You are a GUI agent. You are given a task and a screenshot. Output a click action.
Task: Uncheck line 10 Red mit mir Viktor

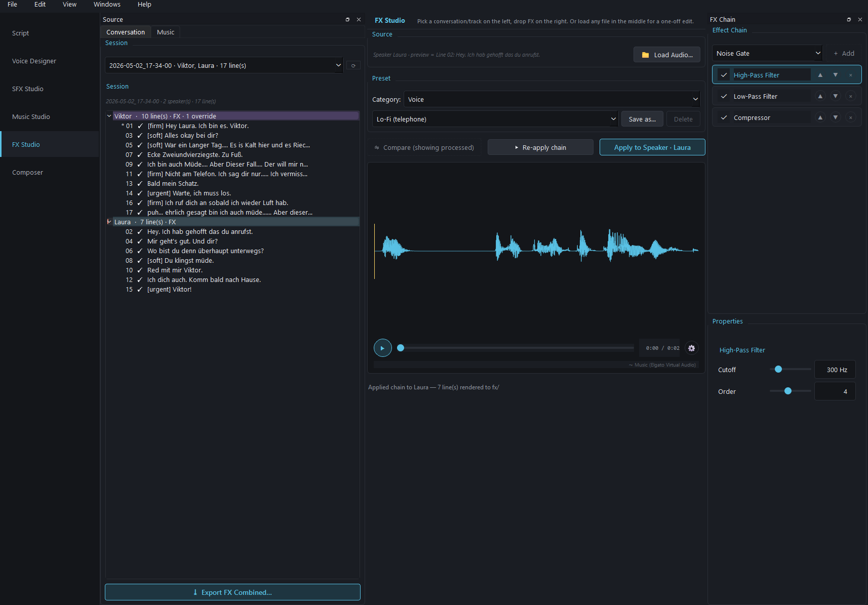[140, 270]
